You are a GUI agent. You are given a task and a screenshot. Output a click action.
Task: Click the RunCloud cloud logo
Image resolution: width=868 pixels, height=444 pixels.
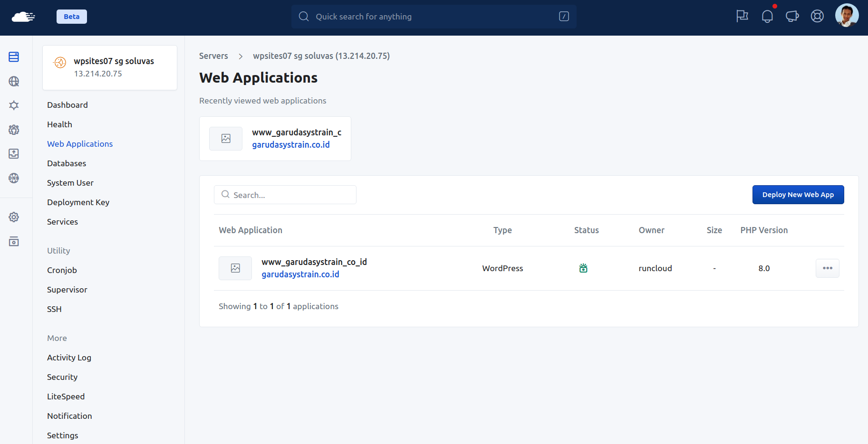(23, 17)
